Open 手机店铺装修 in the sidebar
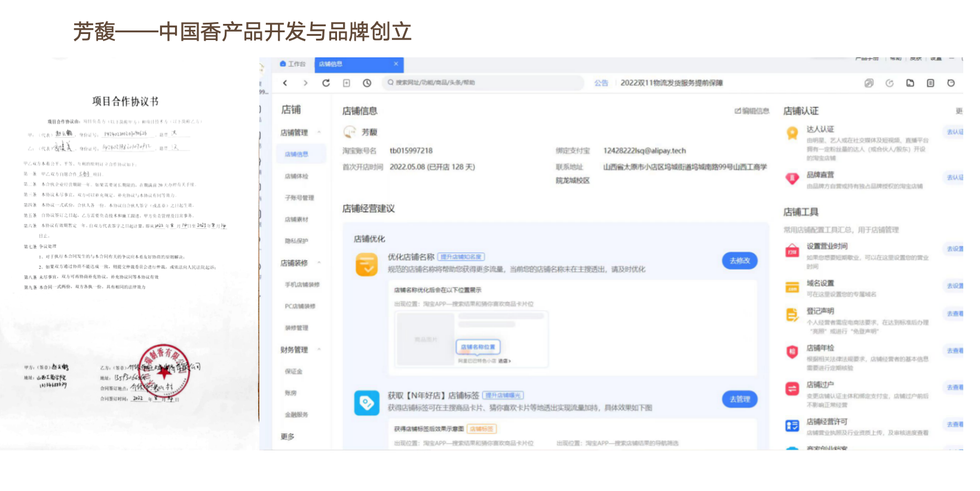This screenshot has width=980, height=491. 302,284
